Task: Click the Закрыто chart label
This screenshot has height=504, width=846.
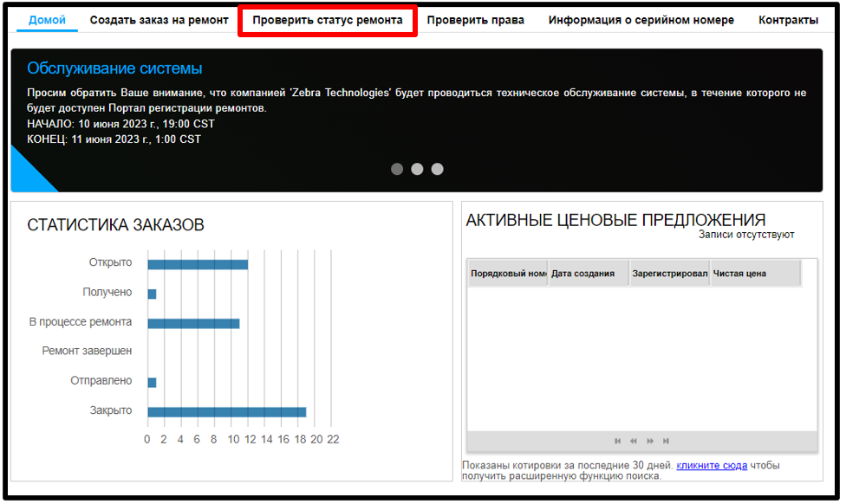Action: [x=111, y=410]
